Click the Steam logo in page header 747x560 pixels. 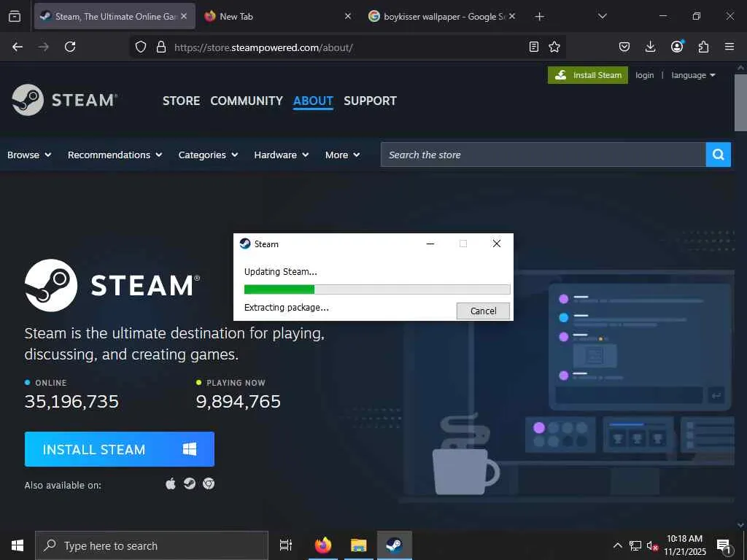click(64, 100)
